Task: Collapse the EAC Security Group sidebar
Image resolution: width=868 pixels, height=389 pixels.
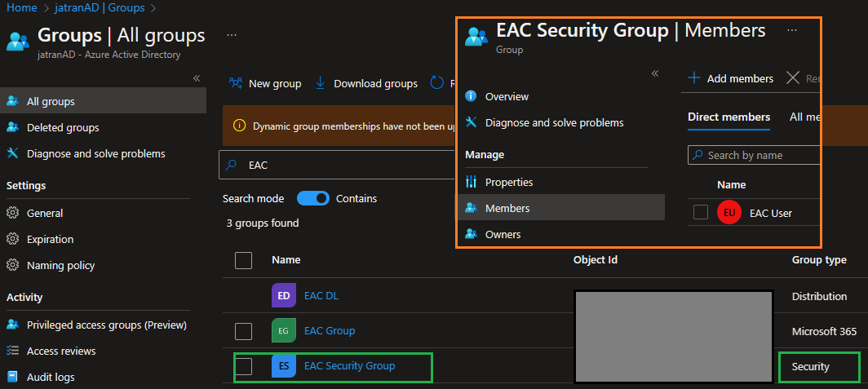Action: [655, 73]
